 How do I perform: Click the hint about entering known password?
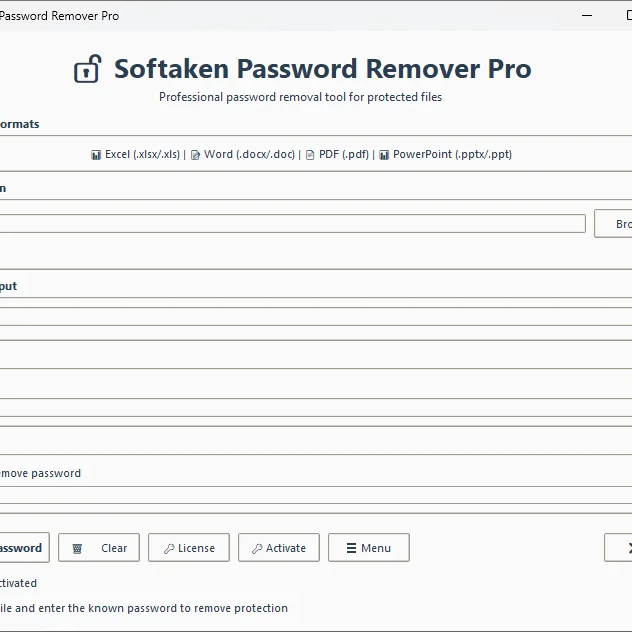tap(144, 608)
